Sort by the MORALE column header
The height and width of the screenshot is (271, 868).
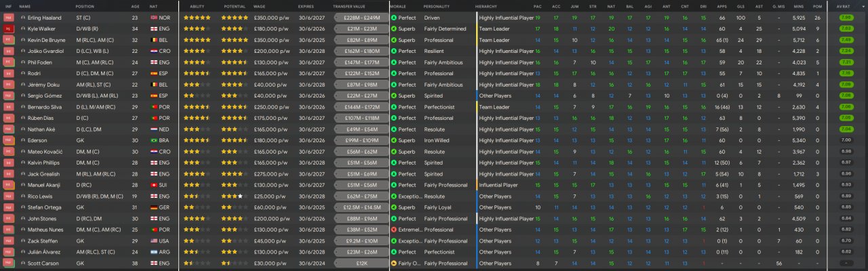399,5
